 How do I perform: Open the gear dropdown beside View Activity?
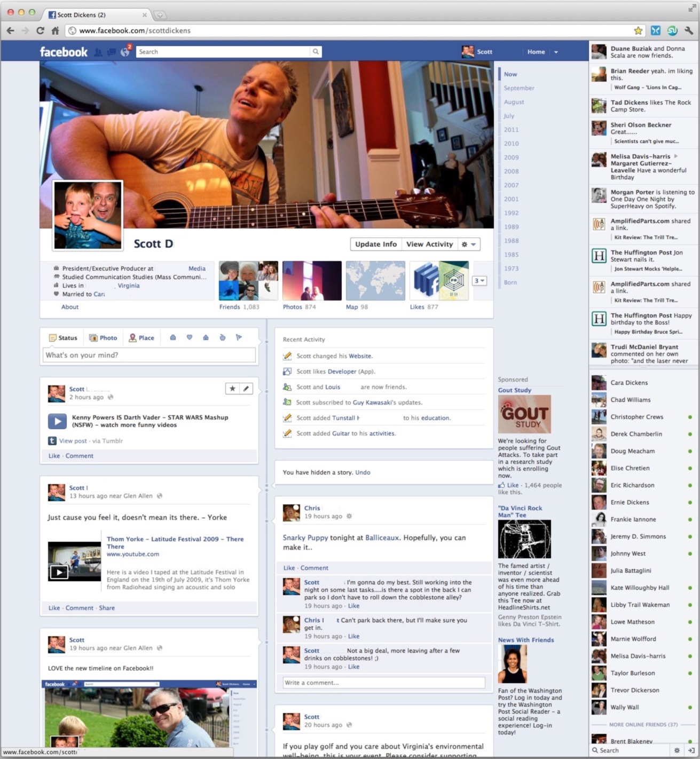click(x=469, y=244)
